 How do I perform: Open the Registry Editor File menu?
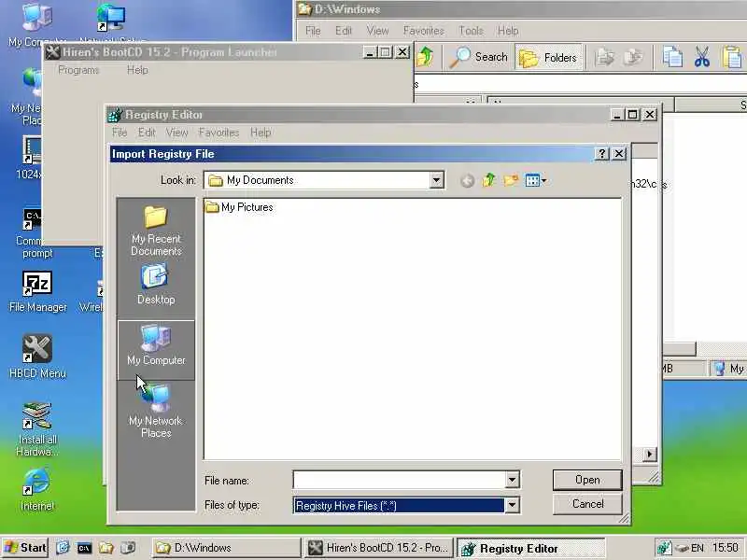click(x=120, y=133)
